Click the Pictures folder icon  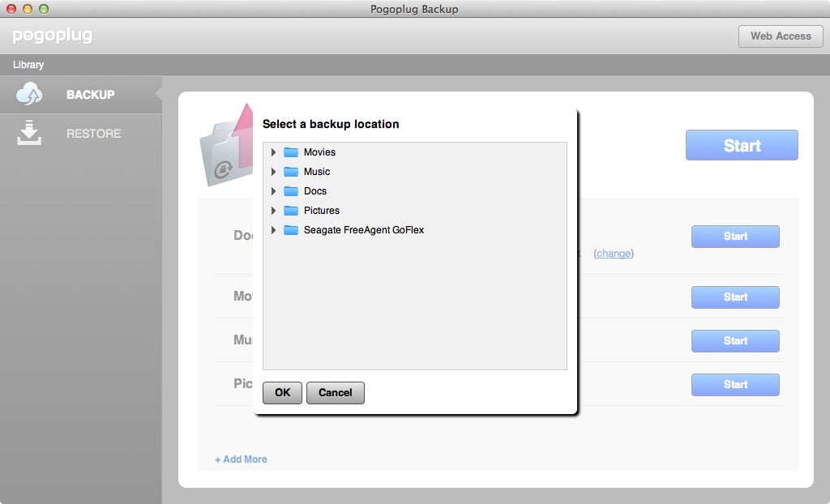pyautogui.click(x=291, y=211)
